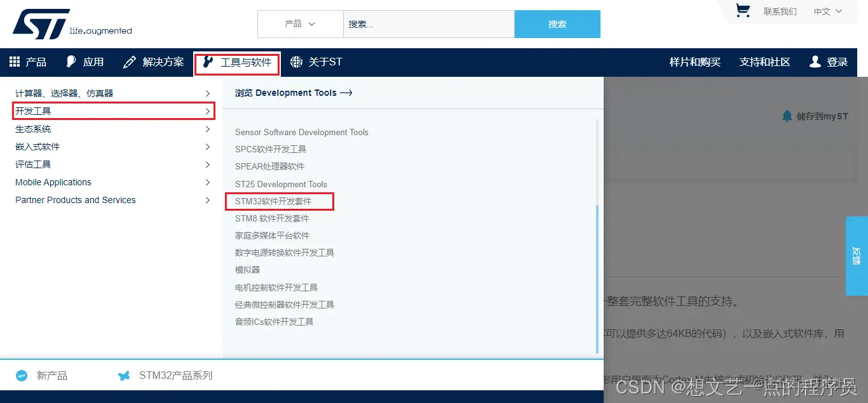This screenshot has width=868, height=403.
Task: Click the 浏览 Development Tools link
Action: point(293,92)
